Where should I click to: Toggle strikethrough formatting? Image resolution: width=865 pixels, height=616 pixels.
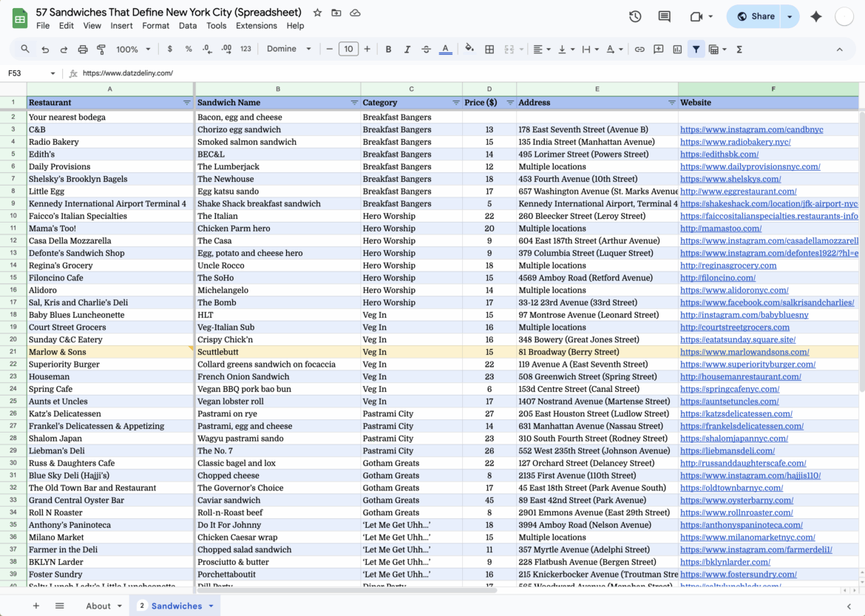pyautogui.click(x=425, y=49)
